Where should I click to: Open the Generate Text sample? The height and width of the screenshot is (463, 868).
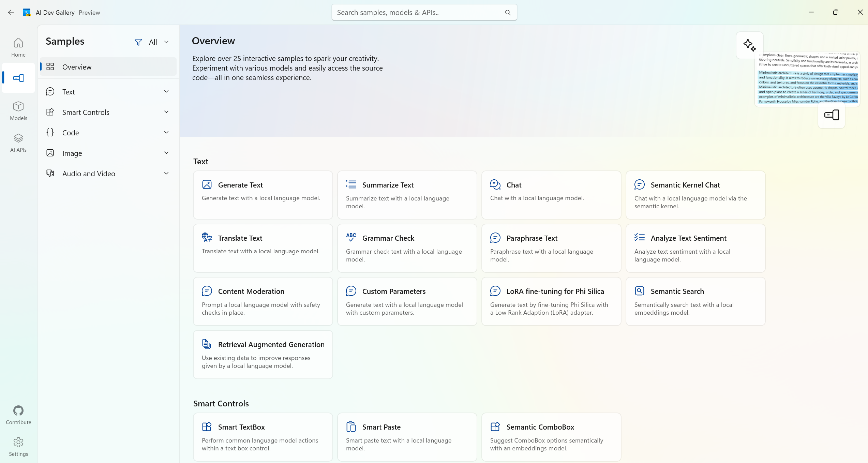click(x=263, y=195)
